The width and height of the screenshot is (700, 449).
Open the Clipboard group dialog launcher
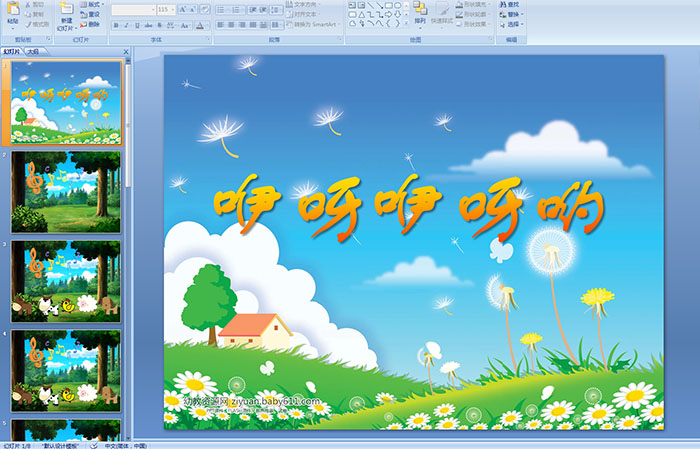coord(49,39)
